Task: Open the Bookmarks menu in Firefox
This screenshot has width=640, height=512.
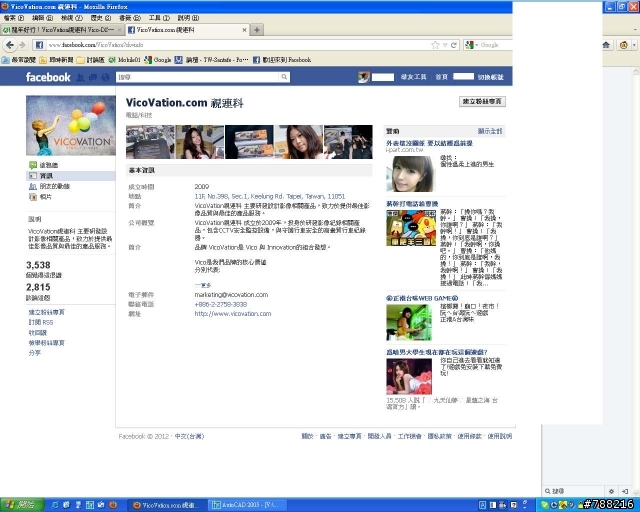Action: [x=130, y=18]
